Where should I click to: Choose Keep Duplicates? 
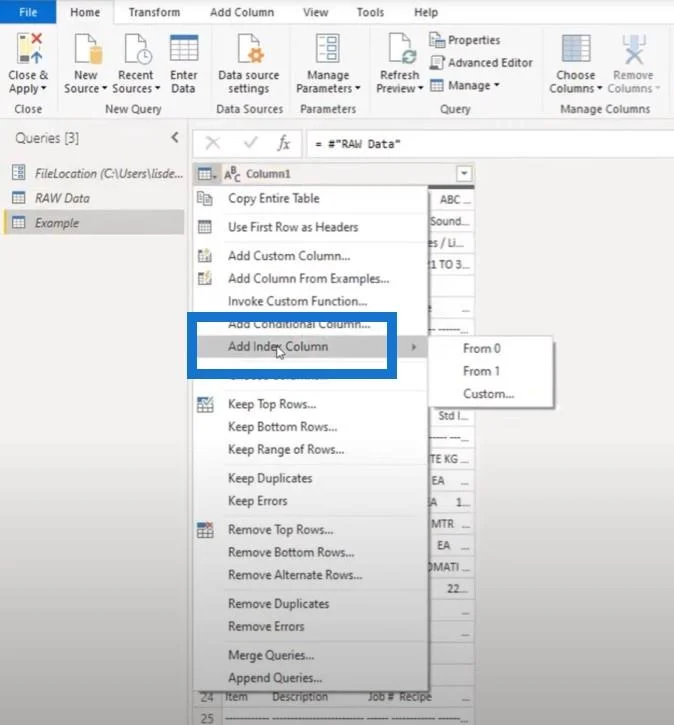click(x=311, y=478)
